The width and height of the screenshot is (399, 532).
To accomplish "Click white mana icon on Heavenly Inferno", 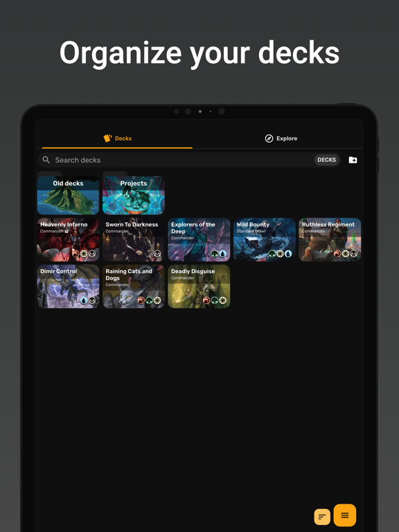I will 84,254.
